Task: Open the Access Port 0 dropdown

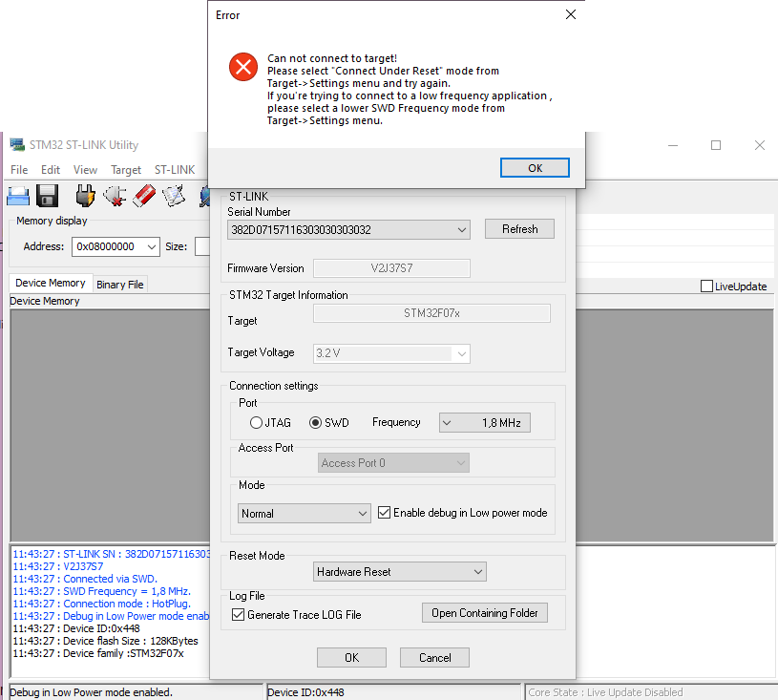Action: tap(393, 463)
